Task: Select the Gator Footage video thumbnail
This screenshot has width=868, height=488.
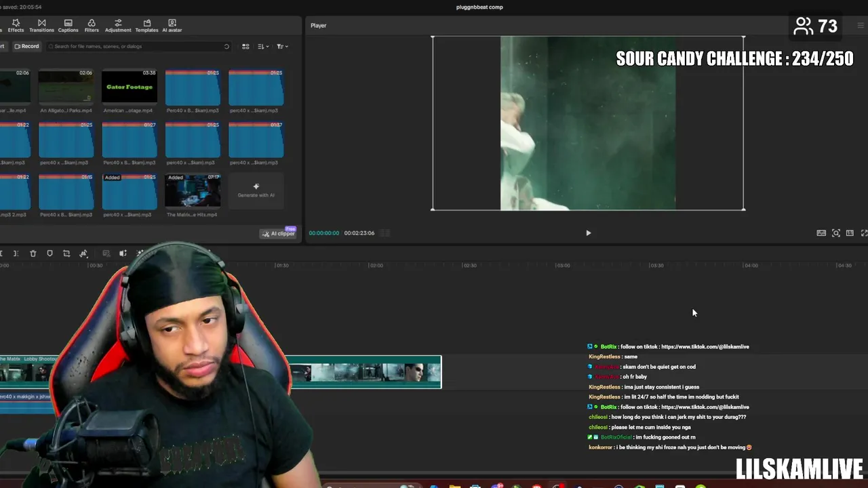Action: tap(130, 87)
